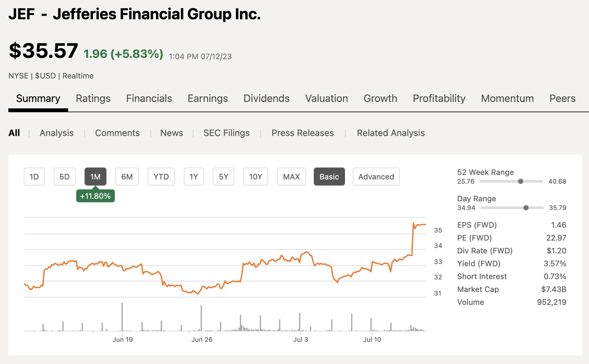Switch to the Ratings tab

(93, 98)
